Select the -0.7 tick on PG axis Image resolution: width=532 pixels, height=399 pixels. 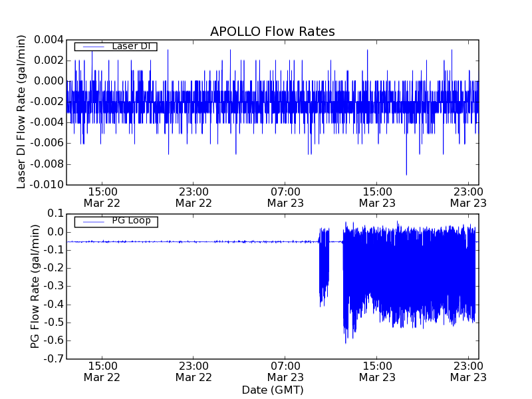click(x=54, y=359)
